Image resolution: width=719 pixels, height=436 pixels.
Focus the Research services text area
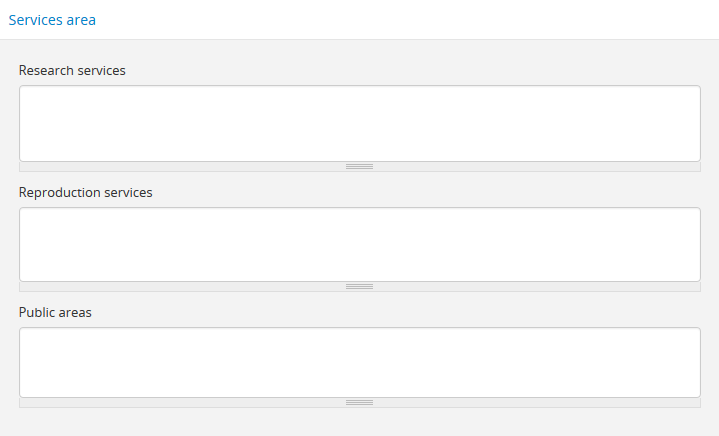click(x=359, y=123)
